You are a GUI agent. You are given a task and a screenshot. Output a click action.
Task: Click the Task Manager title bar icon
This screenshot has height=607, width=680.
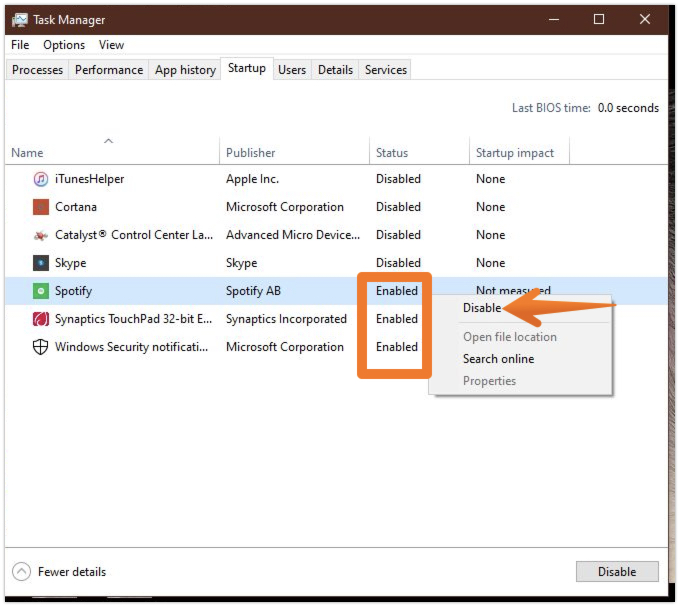pyautogui.click(x=20, y=20)
